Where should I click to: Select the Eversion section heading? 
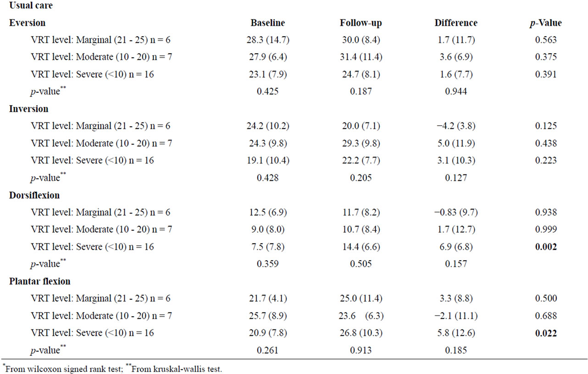tap(27, 23)
